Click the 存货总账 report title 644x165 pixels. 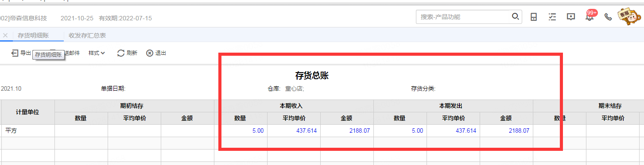click(x=312, y=76)
